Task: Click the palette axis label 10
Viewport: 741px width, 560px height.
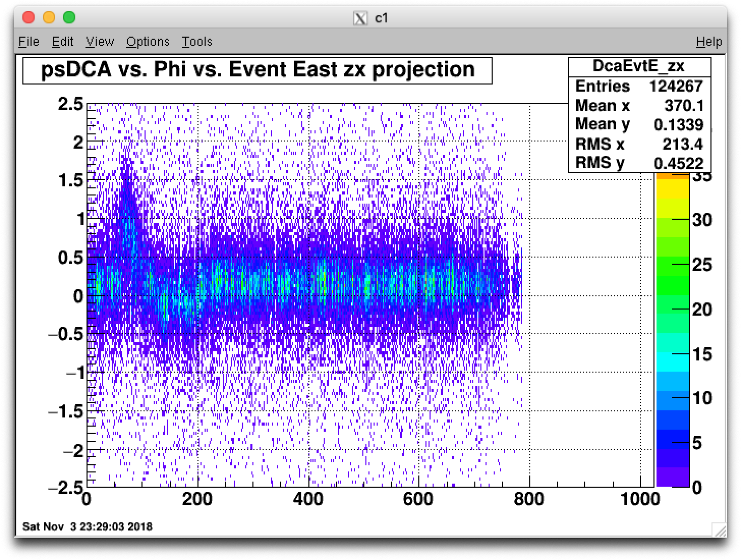Action: pos(702,398)
